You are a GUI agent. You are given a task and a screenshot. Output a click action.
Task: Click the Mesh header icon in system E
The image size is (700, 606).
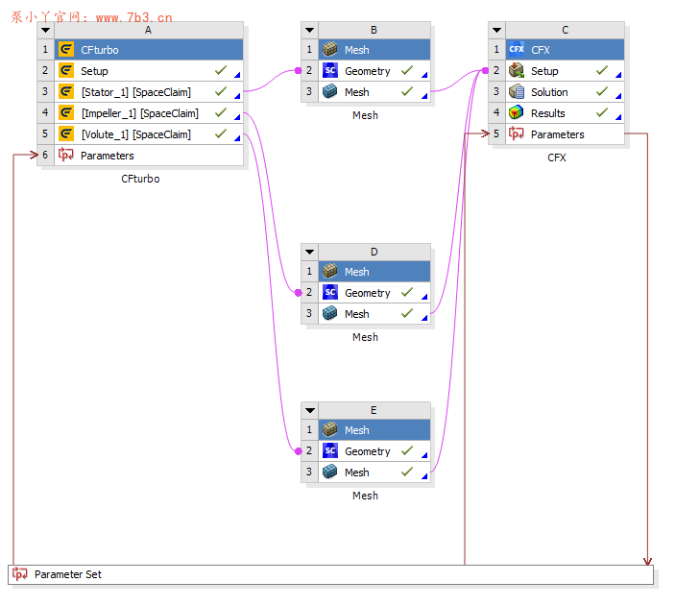tap(330, 429)
